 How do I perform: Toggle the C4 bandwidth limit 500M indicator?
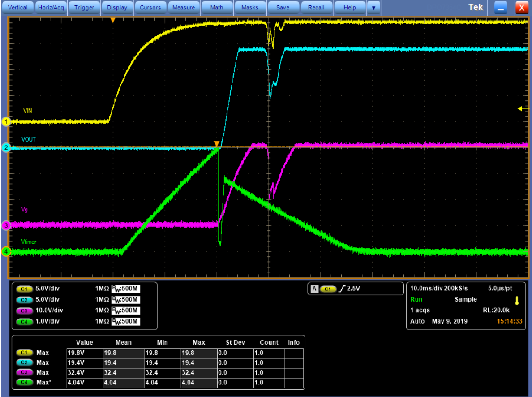[x=125, y=321]
